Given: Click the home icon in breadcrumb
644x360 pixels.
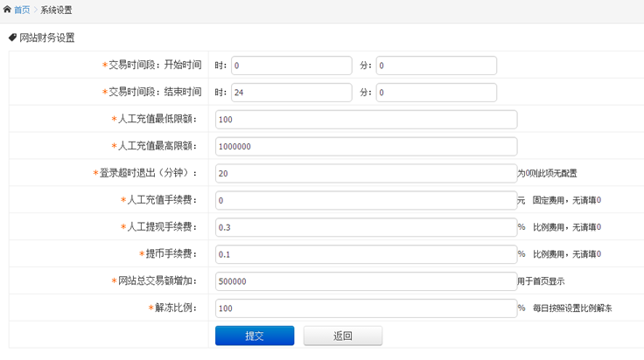Looking at the screenshot, I should pos(7,10).
